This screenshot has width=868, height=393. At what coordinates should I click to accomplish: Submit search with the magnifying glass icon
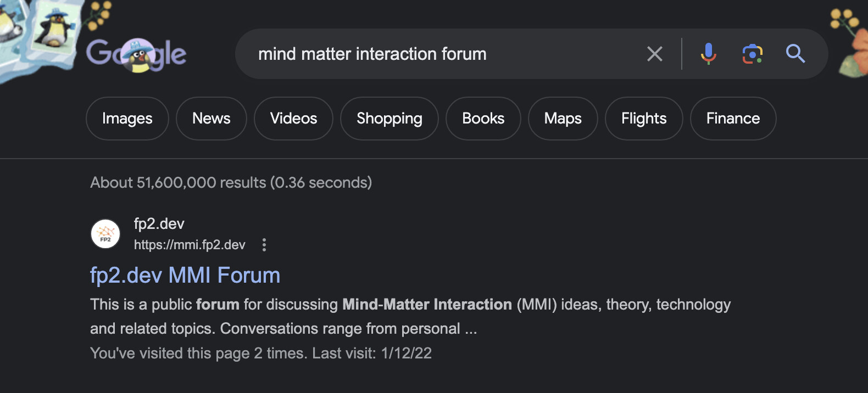(795, 54)
